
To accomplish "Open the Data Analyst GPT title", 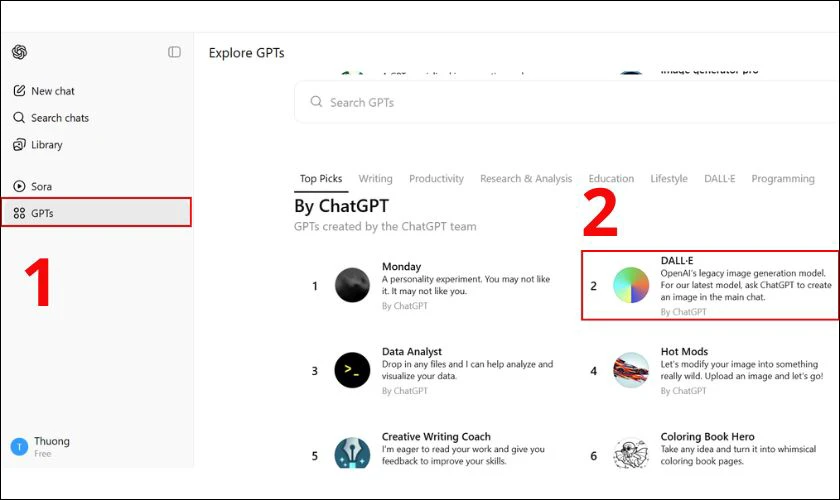I will 411,352.
